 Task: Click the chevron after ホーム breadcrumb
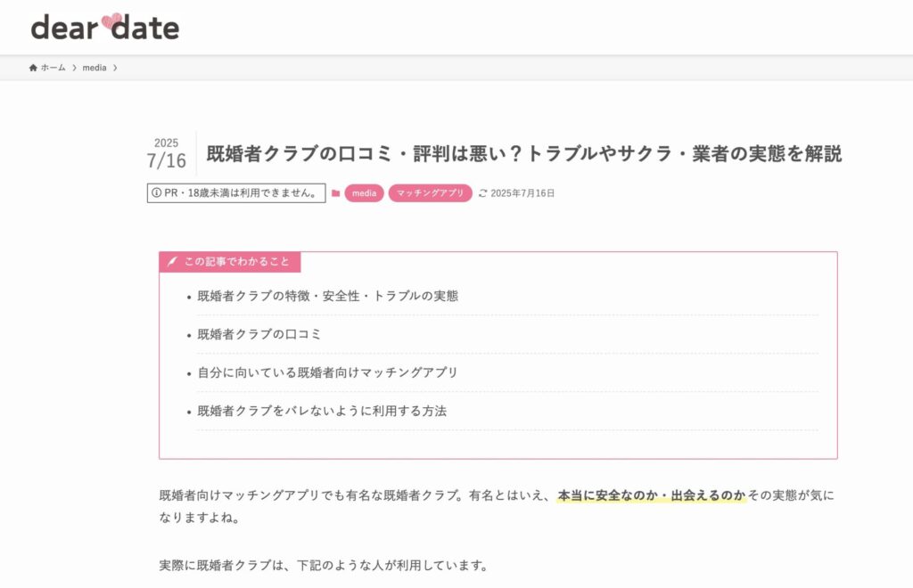pos(74,68)
